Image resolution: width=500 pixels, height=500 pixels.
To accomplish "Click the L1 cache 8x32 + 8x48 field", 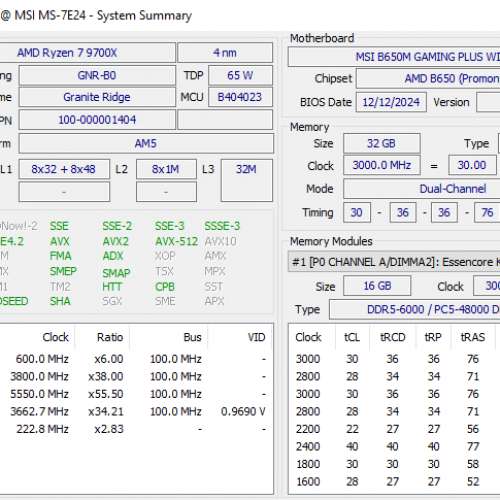I will tap(64, 169).
